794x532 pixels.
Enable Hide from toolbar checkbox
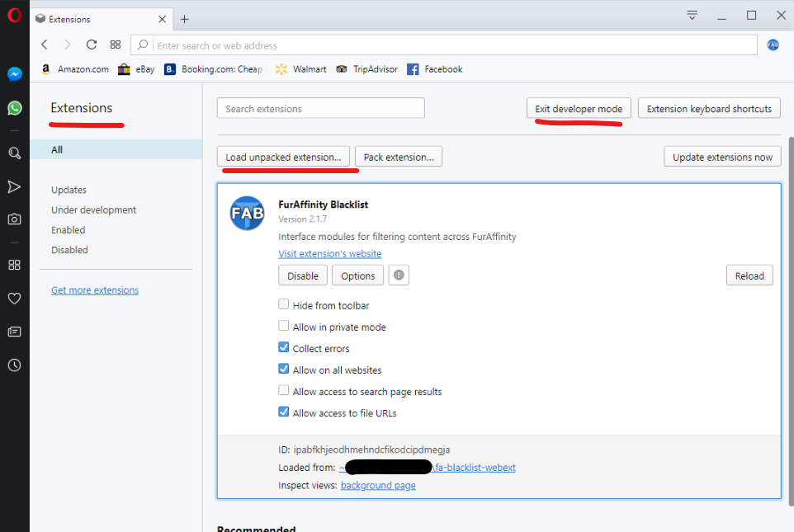click(284, 304)
